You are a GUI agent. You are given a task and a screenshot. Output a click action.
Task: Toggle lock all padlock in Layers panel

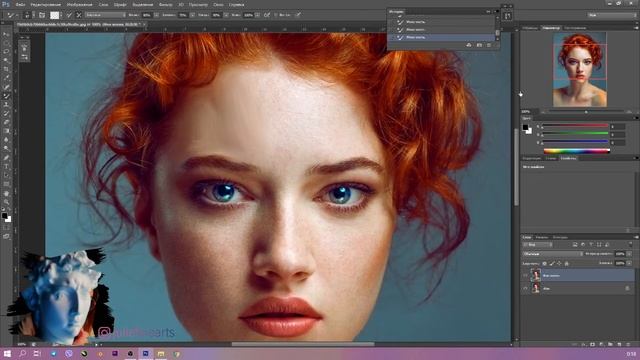point(567,264)
